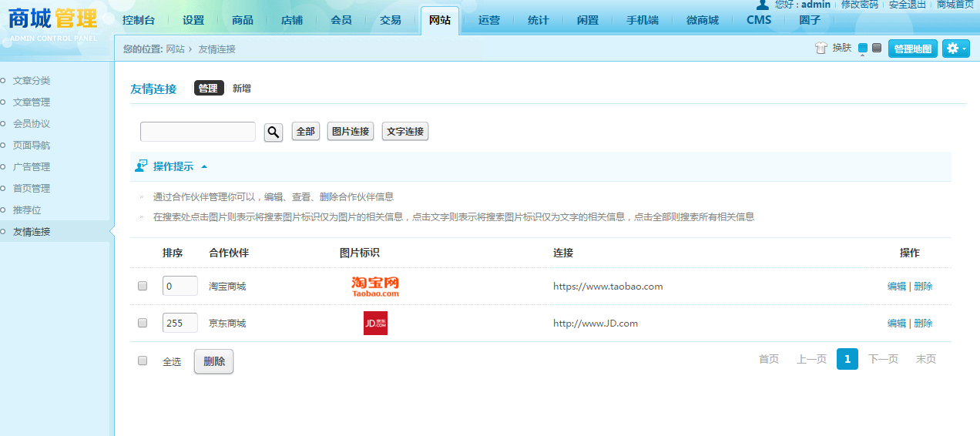Click the 操作提示 speech bubble icon
This screenshot has width=980, height=436.
(141, 166)
